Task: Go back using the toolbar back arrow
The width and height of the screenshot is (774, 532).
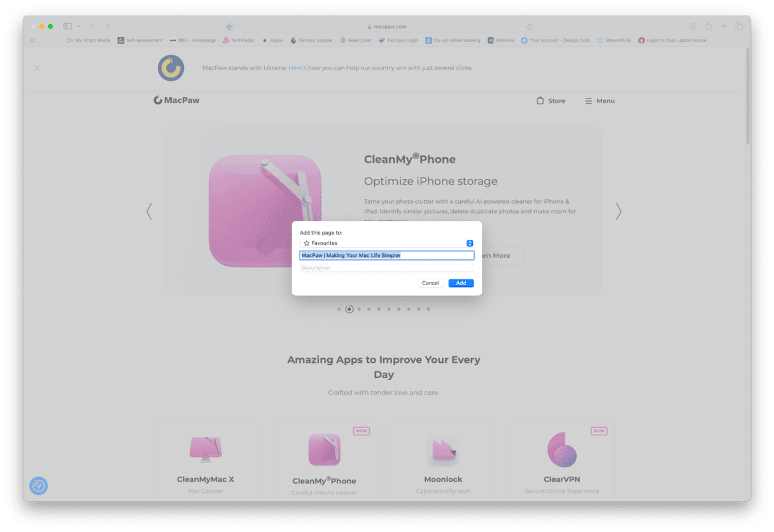Action: coord(93,26)
